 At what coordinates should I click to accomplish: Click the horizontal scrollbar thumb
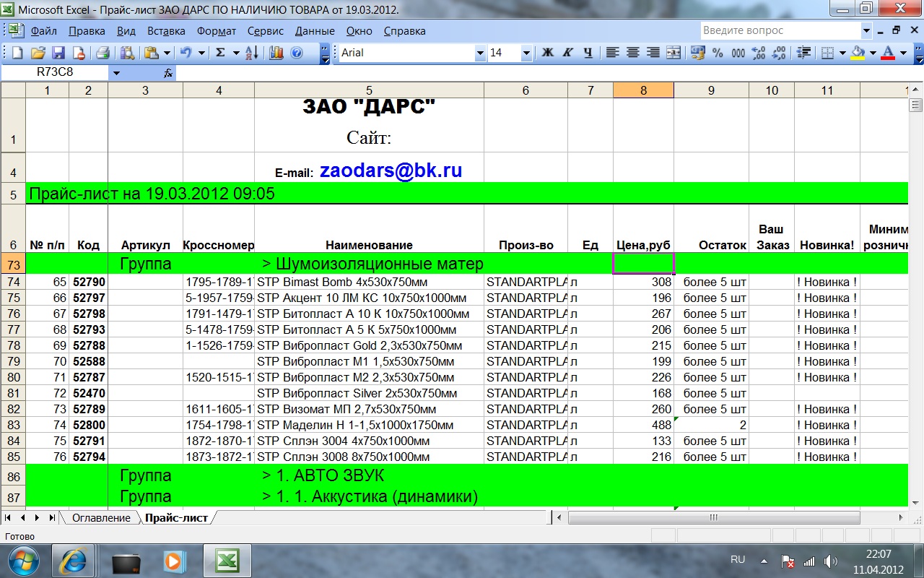713,518
